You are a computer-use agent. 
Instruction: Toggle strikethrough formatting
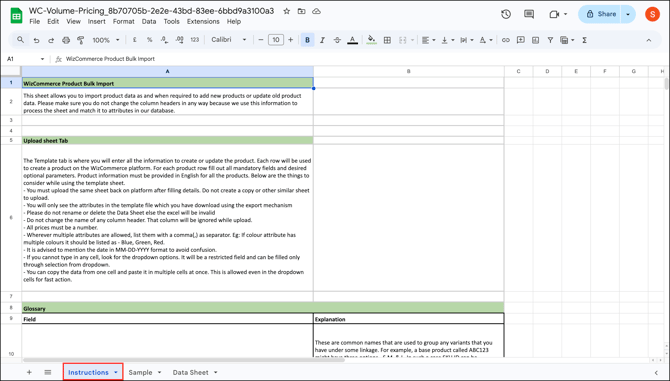337,40
